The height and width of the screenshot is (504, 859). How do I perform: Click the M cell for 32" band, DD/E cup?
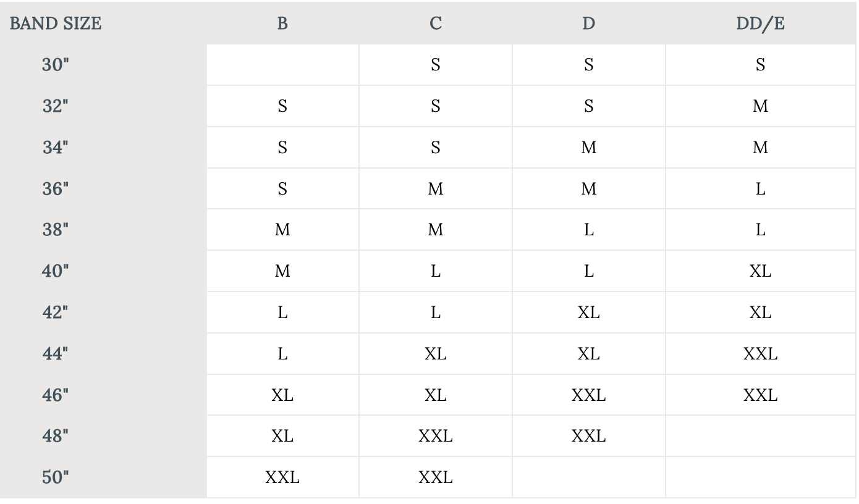(760, 106)
